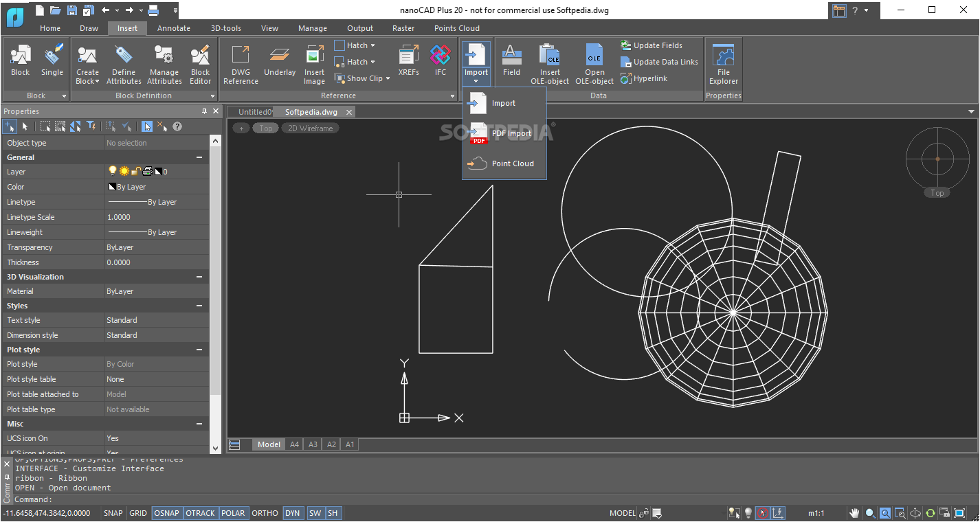
Task: Expand the Create Block dropdown
Action: click(98, 82)
